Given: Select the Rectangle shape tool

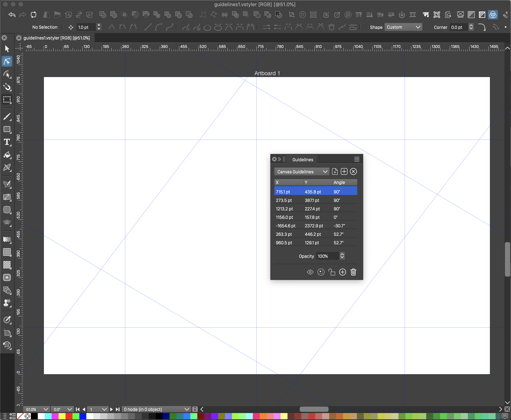Looking at the screenshot, I should pos(7,129).
